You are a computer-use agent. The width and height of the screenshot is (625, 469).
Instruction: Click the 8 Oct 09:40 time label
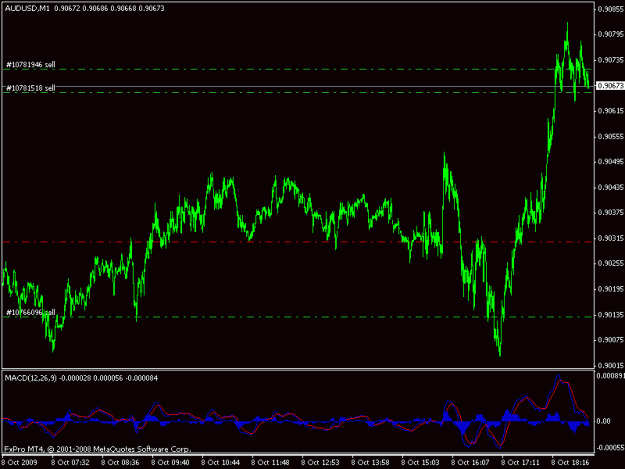click(x=170, y=463)
